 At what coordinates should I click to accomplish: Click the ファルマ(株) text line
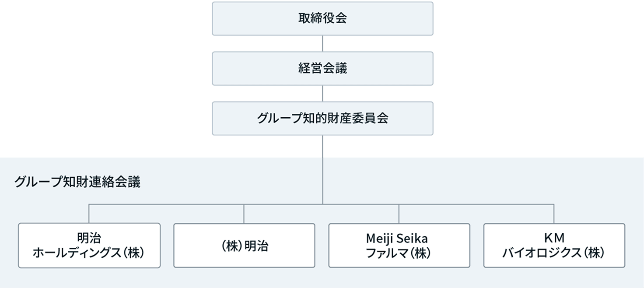tap(399, 253)
